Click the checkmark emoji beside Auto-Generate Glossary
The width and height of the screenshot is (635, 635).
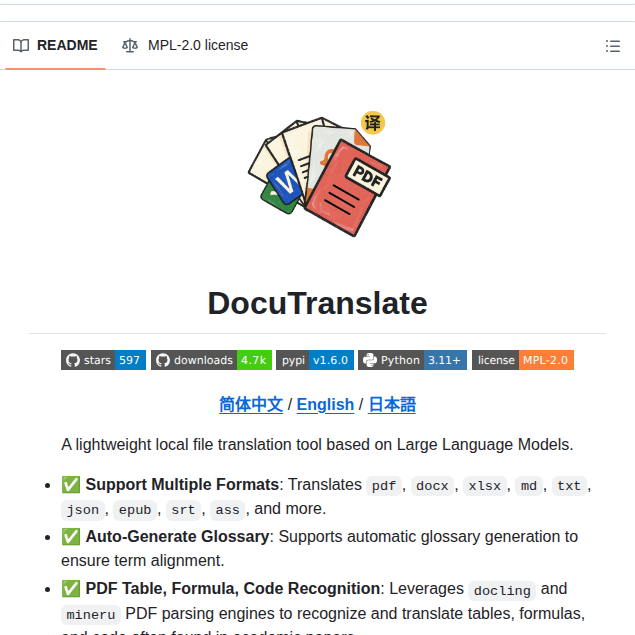point(71,537)
